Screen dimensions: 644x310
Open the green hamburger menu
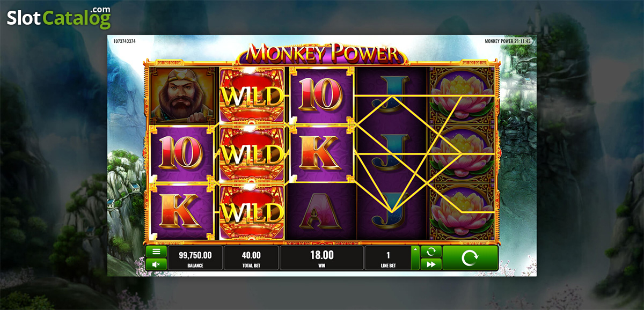pyautogui.click(x=156, y=251)
